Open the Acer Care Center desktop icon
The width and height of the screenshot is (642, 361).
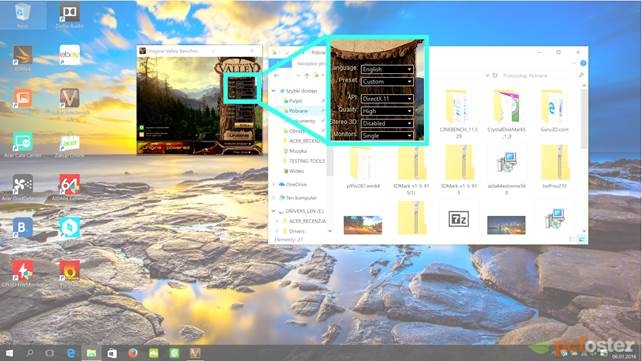tap(23, 144)
